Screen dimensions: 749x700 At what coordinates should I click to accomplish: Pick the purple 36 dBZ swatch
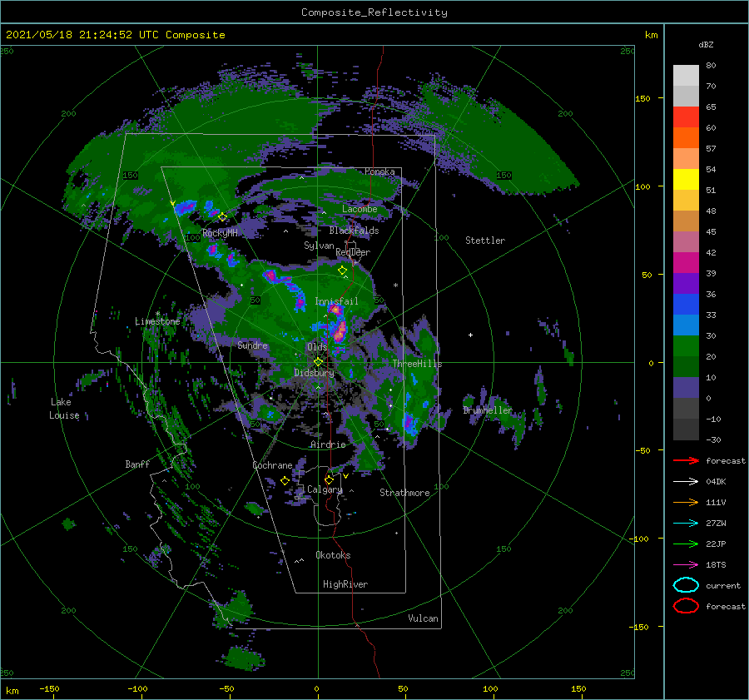pyautogui.click(x=686, y=284)
